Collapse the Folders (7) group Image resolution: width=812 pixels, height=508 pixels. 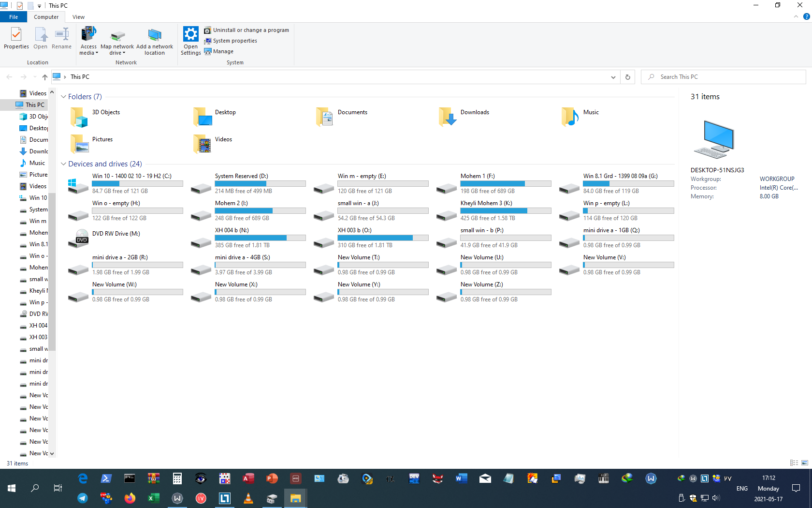tap(63, 97)
